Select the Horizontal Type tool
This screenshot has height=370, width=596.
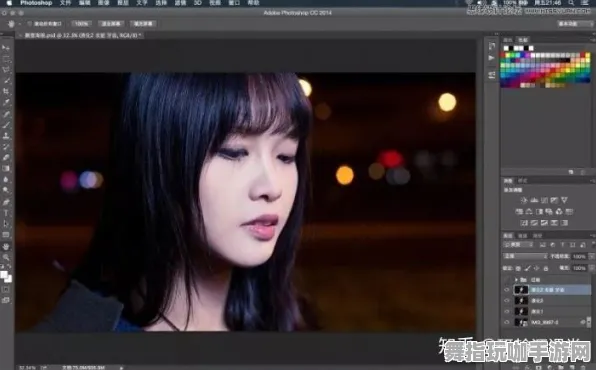pyautogui.click(x=6, y=213)
